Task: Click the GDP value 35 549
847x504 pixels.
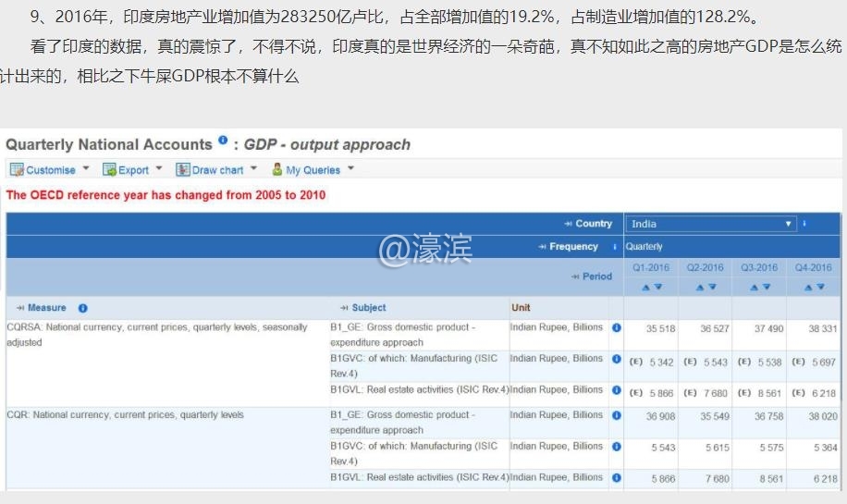Action: (x=715, y=416)
